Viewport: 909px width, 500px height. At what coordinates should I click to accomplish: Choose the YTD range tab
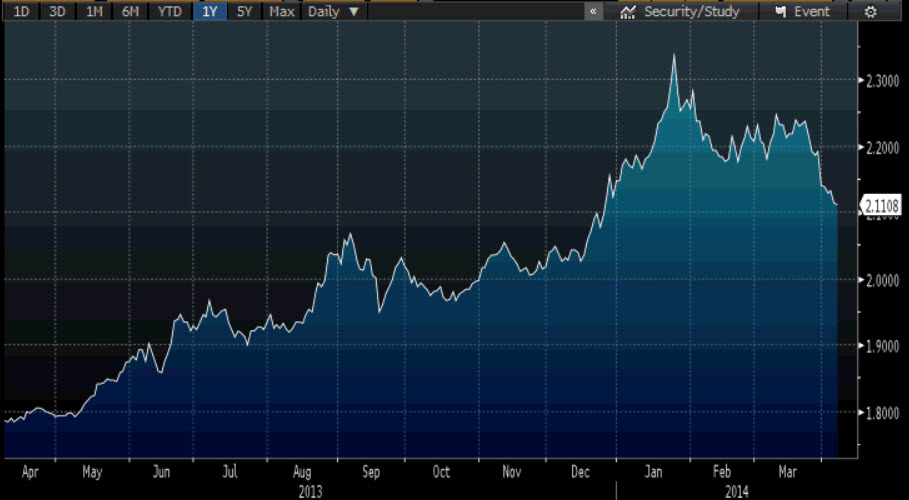(170, 12)
